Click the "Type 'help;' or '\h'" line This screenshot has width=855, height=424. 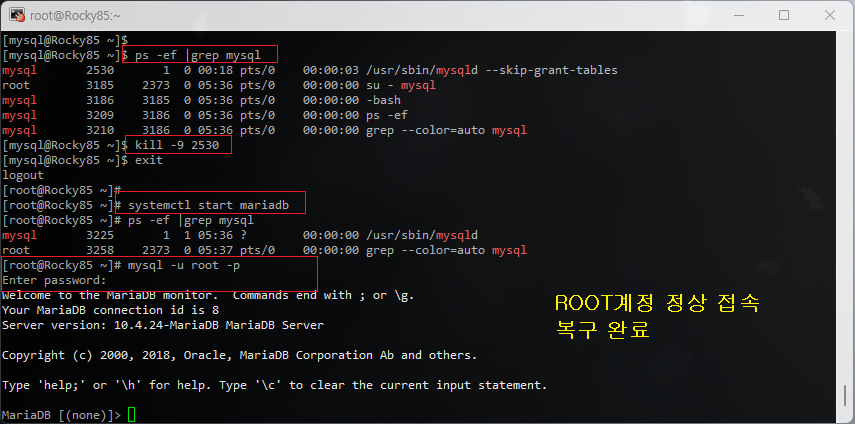click(274, 385)
